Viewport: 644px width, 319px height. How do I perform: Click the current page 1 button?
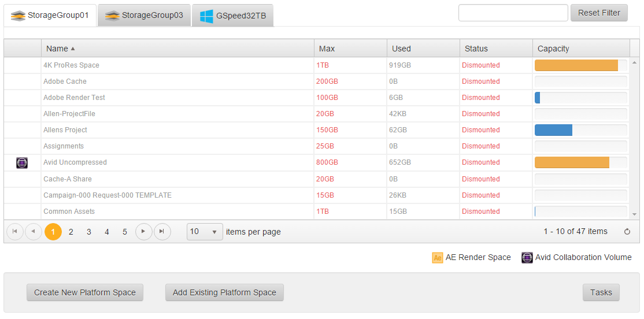click(53, 232)
